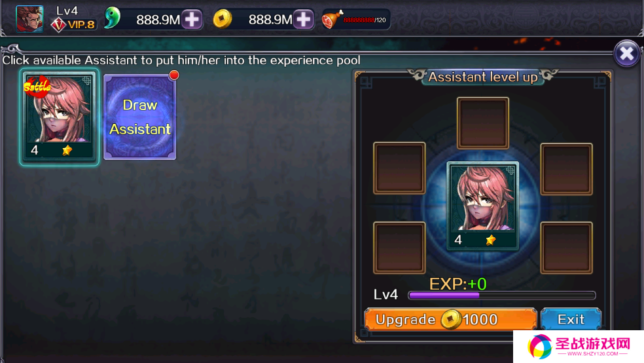Close the Assistant panel with X
This screenshot has height=363, width=644.
point(626,54)
